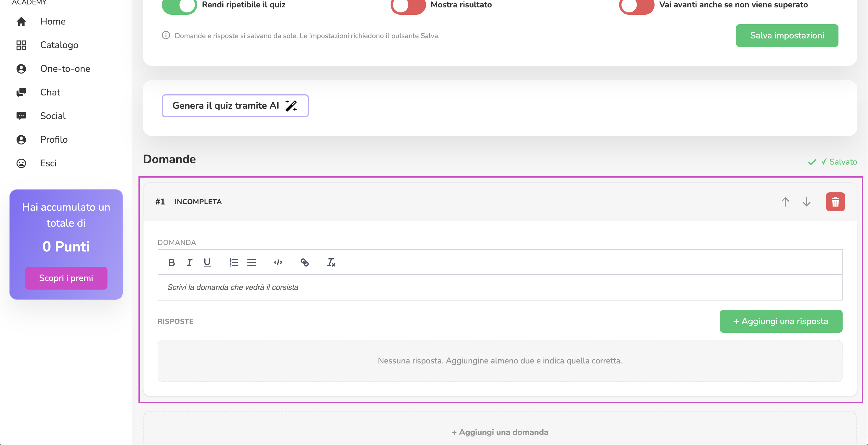Add a new question
This screenshot has width=868, height=445.
coord(500,432)
